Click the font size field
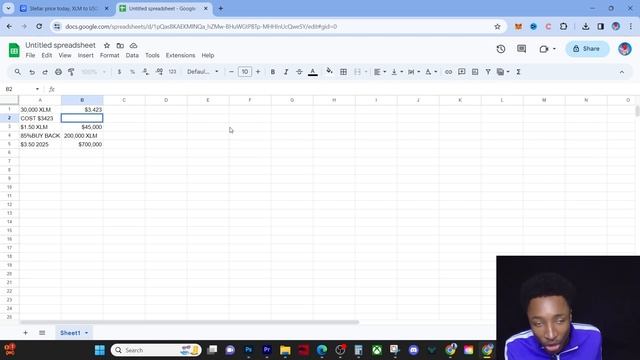This screenshot has height=360, width=640. click(x=244, y=72)
